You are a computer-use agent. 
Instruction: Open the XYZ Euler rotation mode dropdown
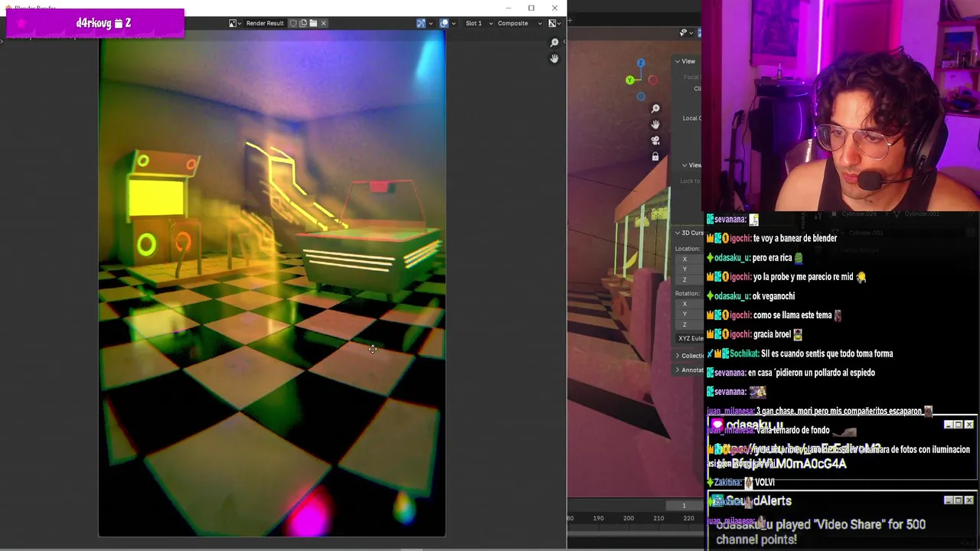689,338
